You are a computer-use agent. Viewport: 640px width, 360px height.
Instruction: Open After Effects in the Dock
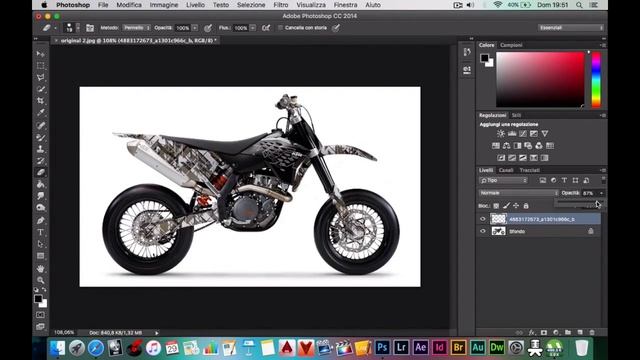420,347
